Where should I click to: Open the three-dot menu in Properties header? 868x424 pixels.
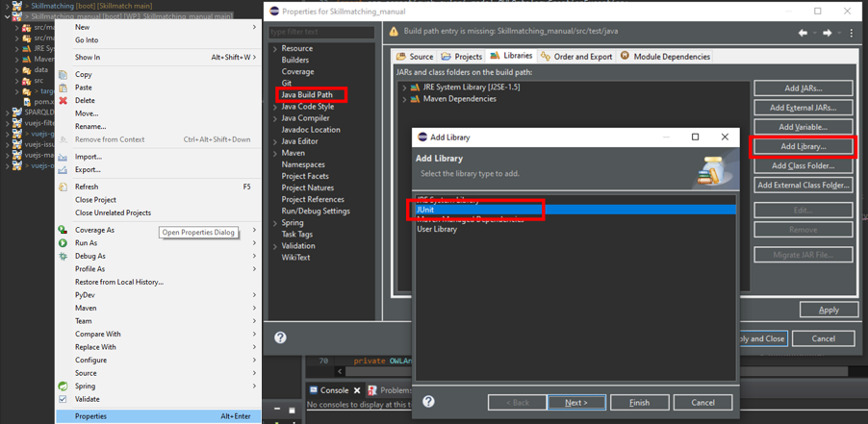852,33
